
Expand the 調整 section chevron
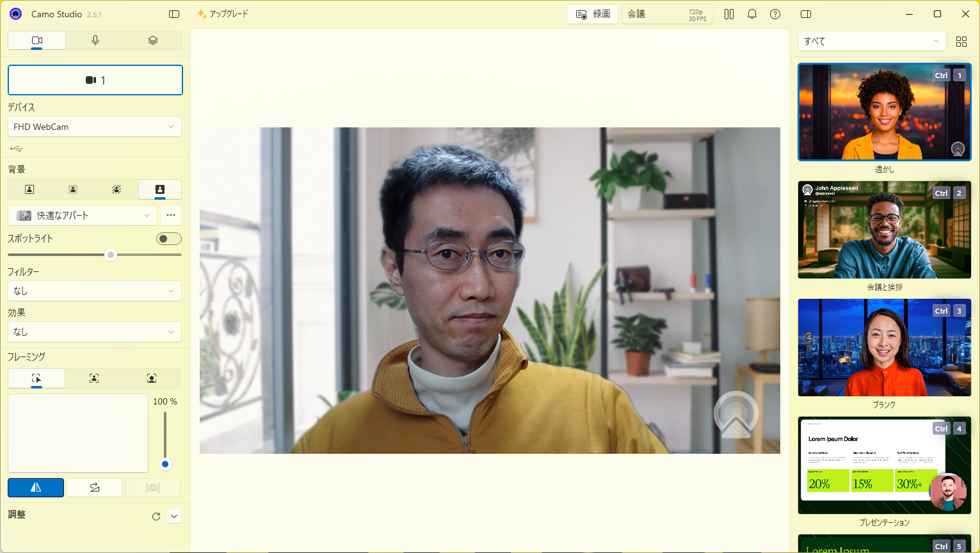pyautogui.click(x=173, y=516)
